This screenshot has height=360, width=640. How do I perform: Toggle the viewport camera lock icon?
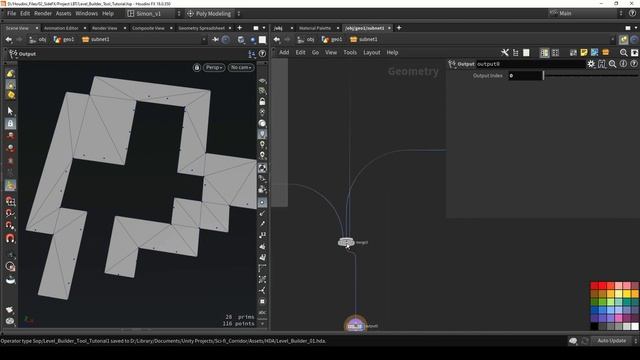(197, 67)
